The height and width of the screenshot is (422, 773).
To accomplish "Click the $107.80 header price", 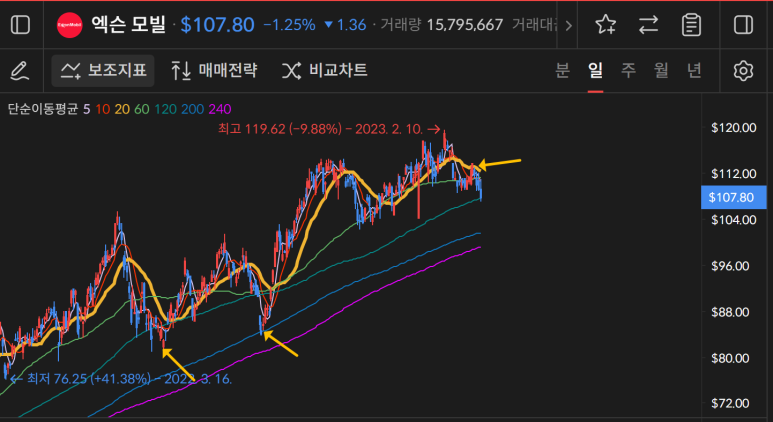I will [x=217, y=25].
